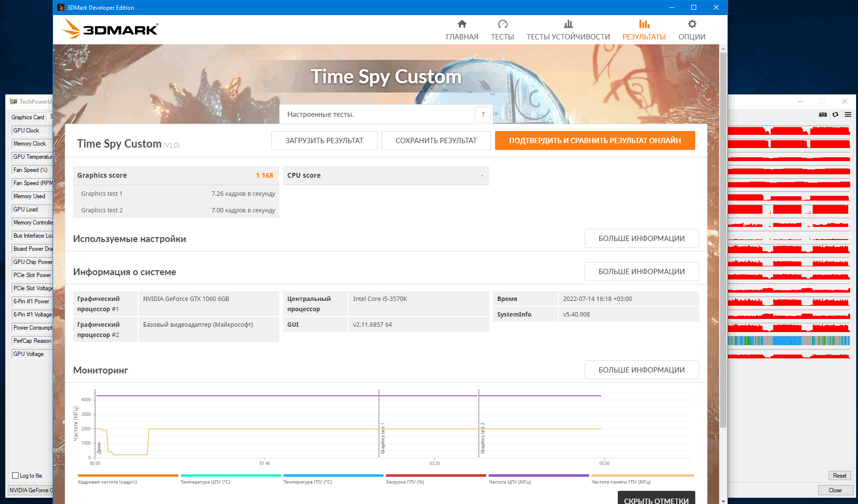Toggle Температура ГПУ blue legend swatch
This screenshot has height=504, width=858.
click(x=333, y=476)
